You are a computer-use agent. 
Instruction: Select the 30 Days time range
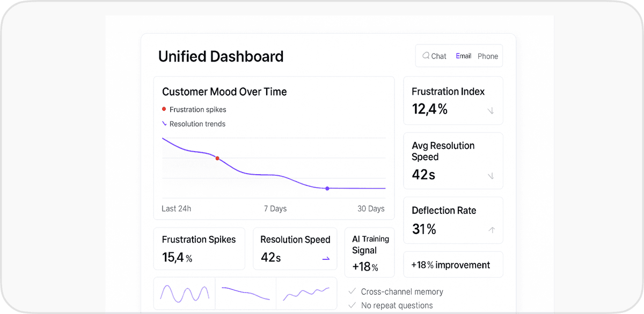(371, 208)
